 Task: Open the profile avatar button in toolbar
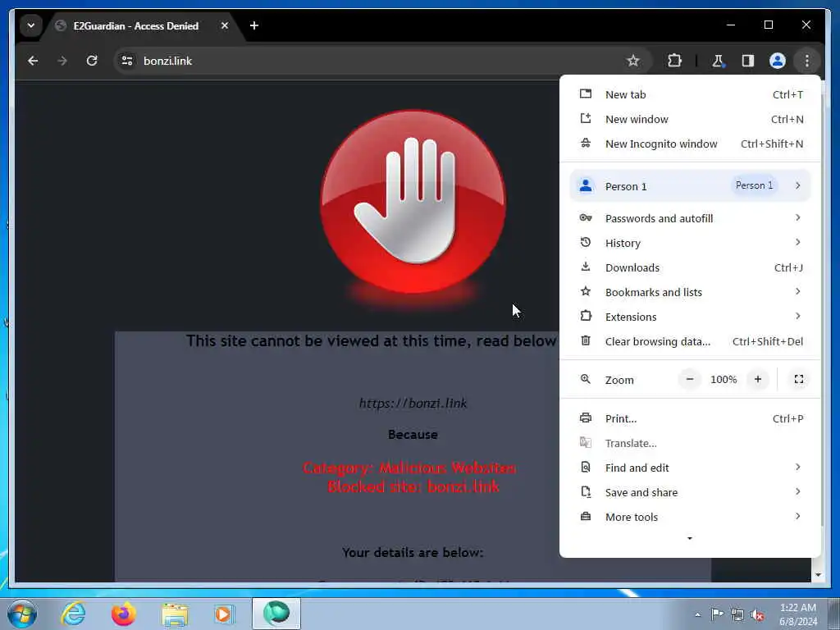click(x=777, y=61)
